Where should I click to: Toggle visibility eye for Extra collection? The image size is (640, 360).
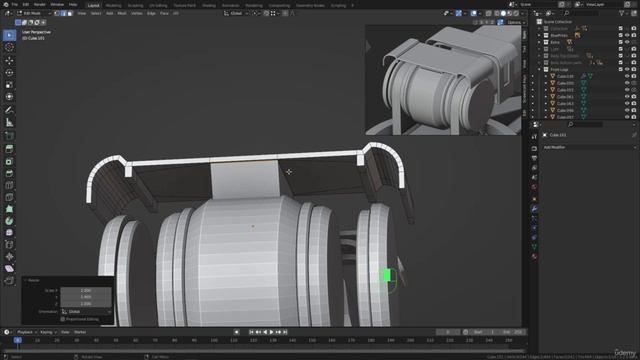(x=627, y=42)
